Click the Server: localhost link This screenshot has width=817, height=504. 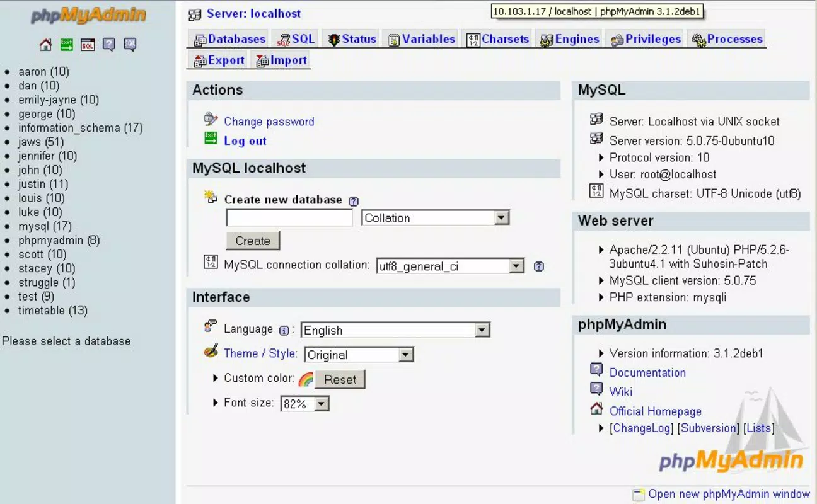pyautogui.click(x=253, y=14)
